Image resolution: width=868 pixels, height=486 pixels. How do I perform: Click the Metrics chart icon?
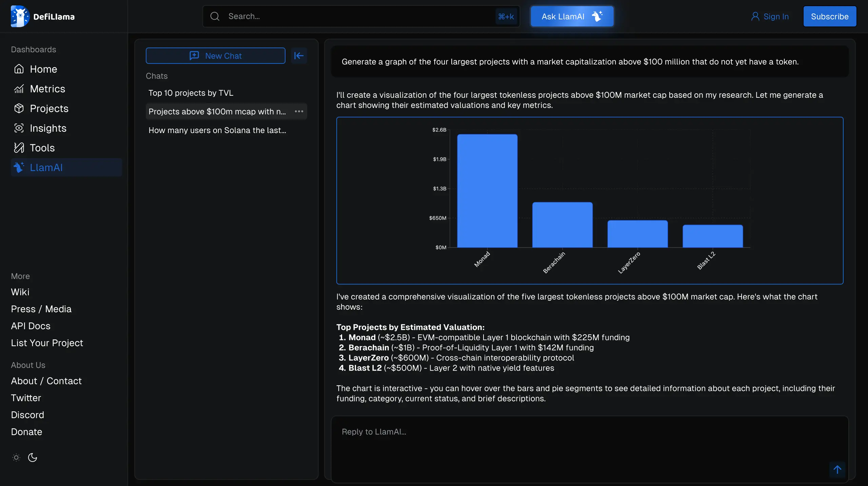19,89
